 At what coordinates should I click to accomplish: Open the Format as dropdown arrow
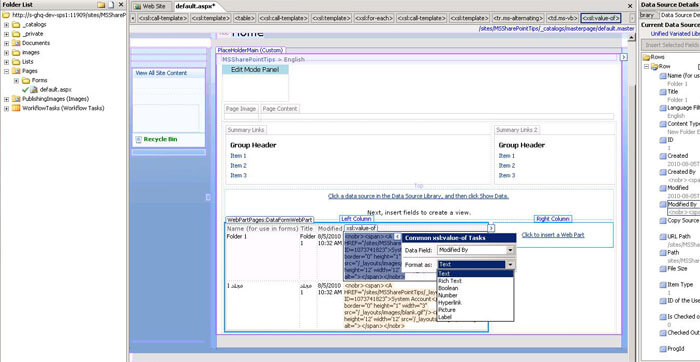pyautogui.click(x=510, y=265)
